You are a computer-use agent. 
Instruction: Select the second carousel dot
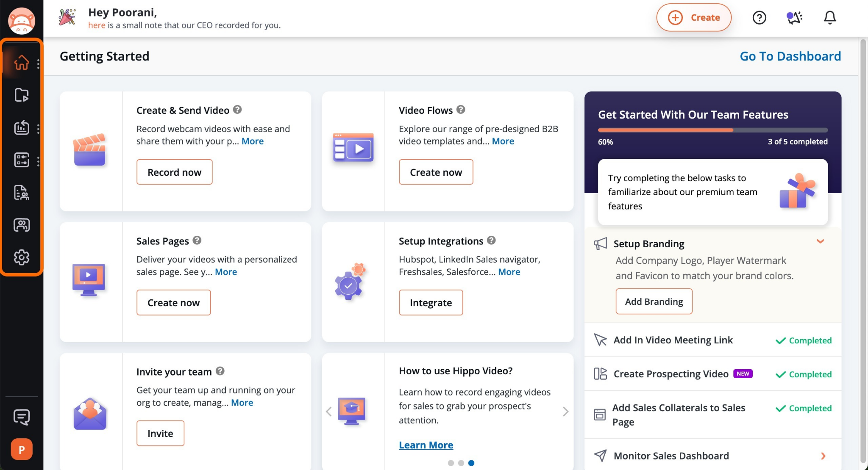tap(461, 463)
